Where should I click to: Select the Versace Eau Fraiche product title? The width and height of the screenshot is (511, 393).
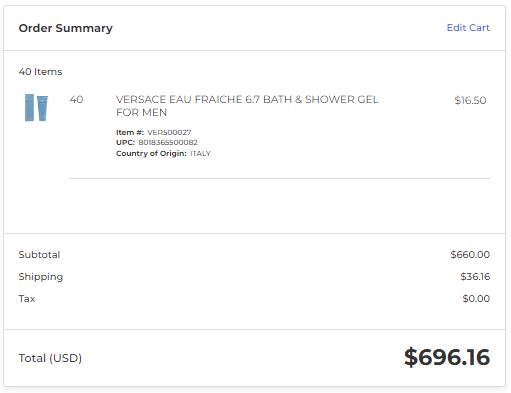coord(247,106)
